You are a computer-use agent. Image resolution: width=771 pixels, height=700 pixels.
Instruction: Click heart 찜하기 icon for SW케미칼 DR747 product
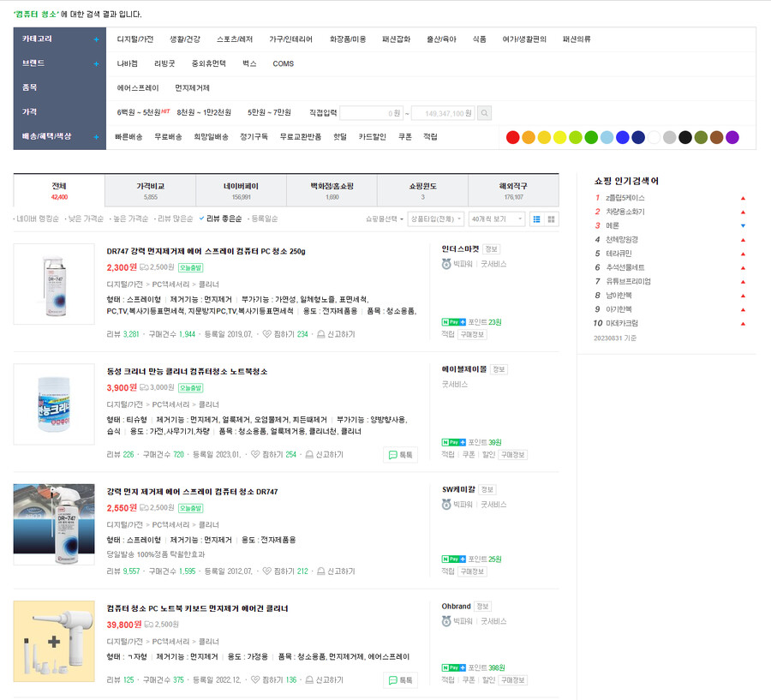[x=267, y=571]
